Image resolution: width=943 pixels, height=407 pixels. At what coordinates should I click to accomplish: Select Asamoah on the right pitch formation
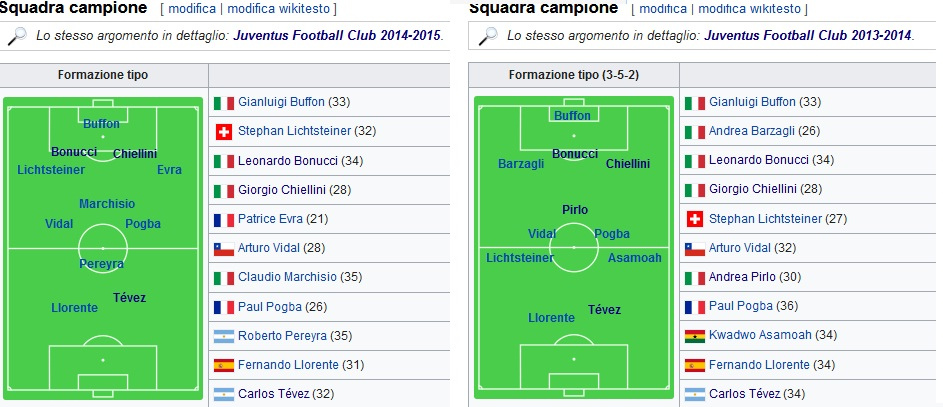coord(634,258)
